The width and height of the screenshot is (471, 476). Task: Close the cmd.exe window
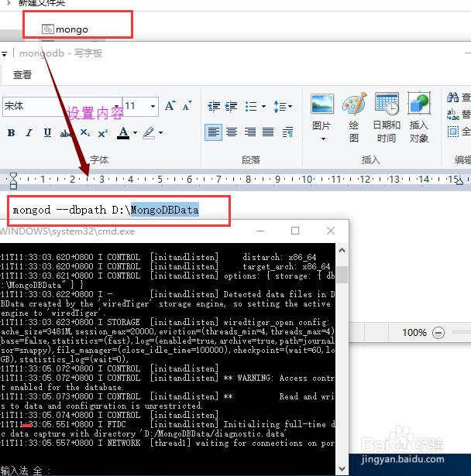coord(331,231)
